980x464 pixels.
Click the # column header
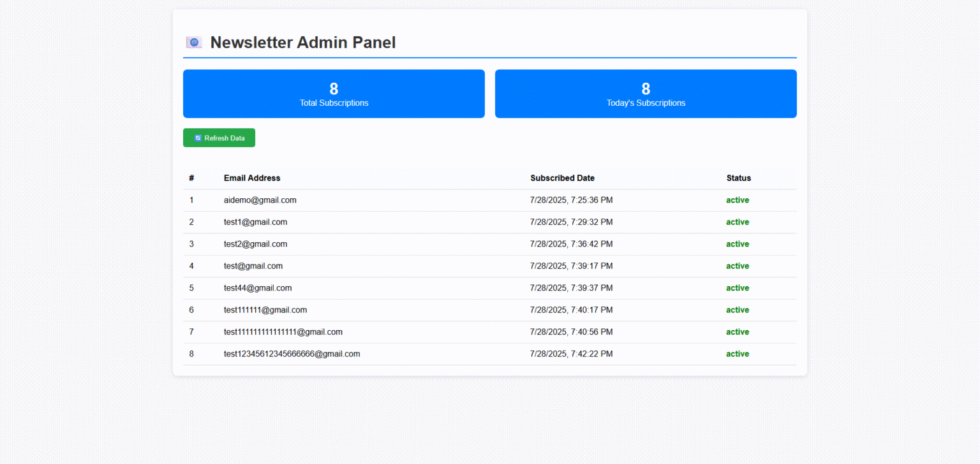(x=191, y=178)
